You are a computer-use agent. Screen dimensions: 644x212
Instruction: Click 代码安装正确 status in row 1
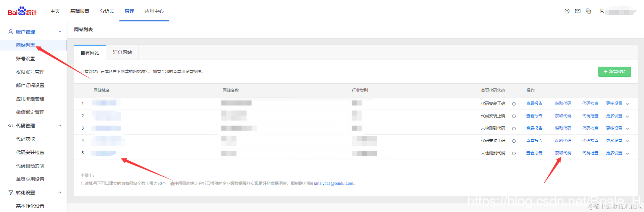point(493,103)
